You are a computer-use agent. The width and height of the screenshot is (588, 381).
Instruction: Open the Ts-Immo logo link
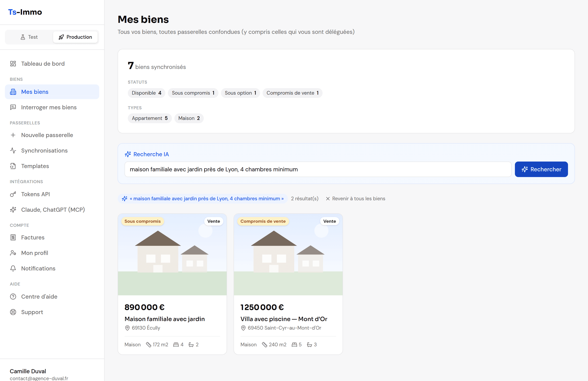click(x=25, y=12)
